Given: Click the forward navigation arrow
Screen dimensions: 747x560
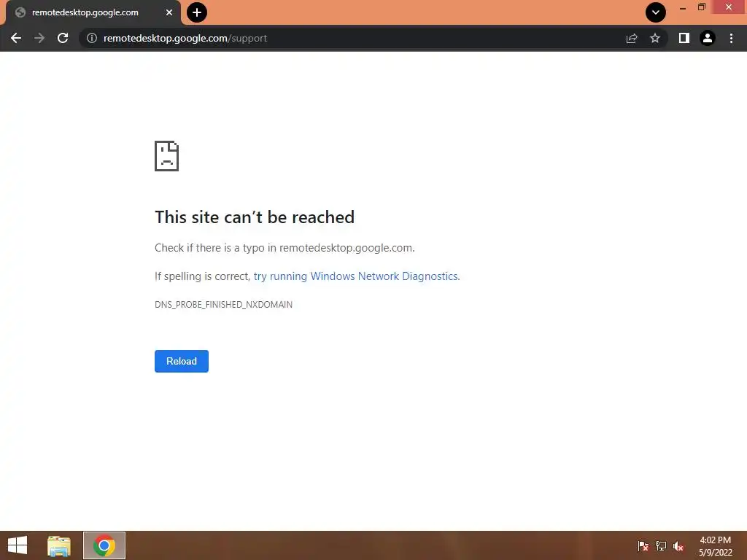Looking at the screenshot, I should tap(39, 38).
